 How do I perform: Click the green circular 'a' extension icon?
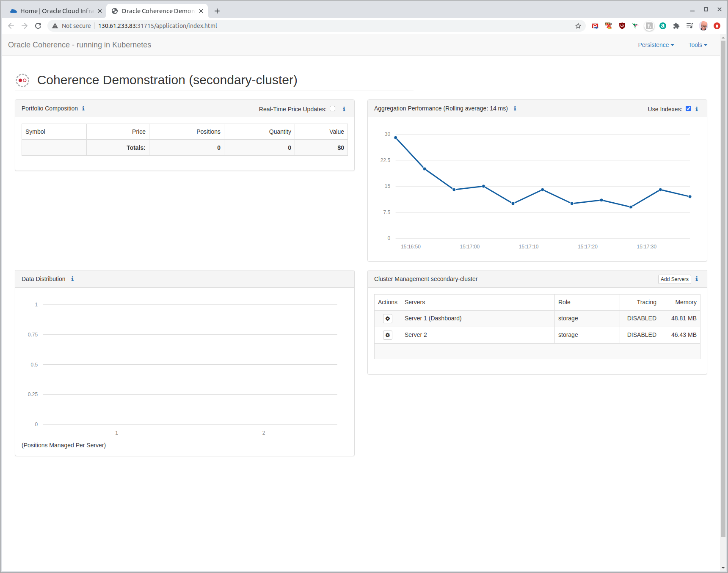(663, 26)
